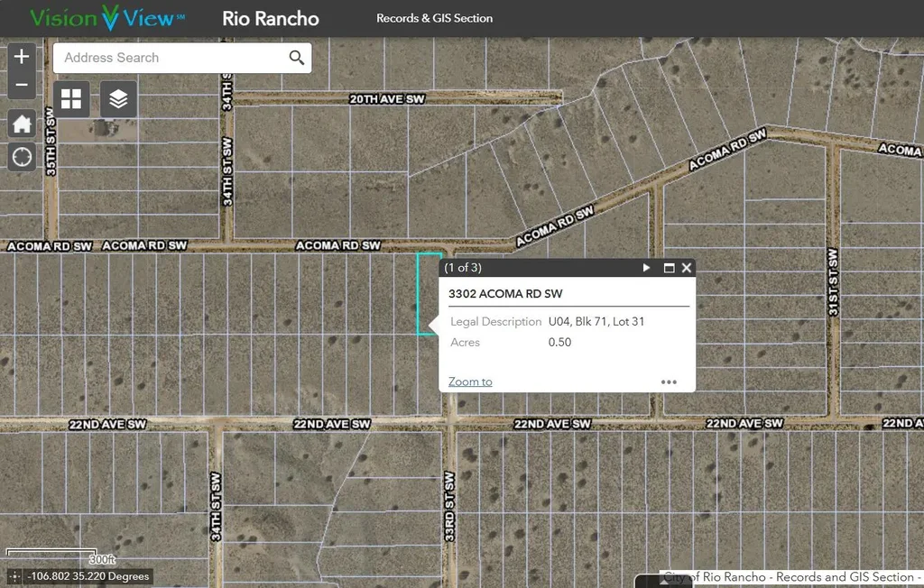
Task: Expand the attribute table at bottom
Action: [662, 582]
